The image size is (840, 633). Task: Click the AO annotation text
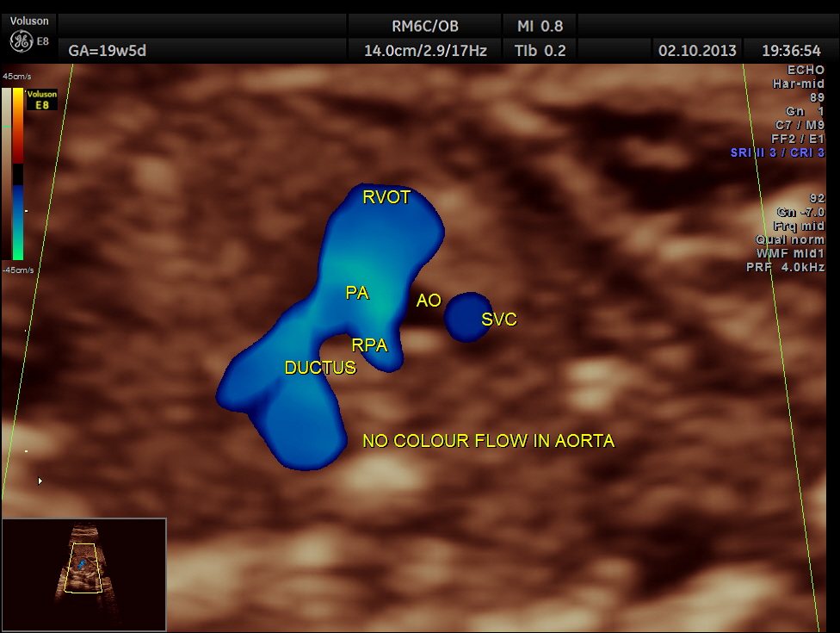429,301
